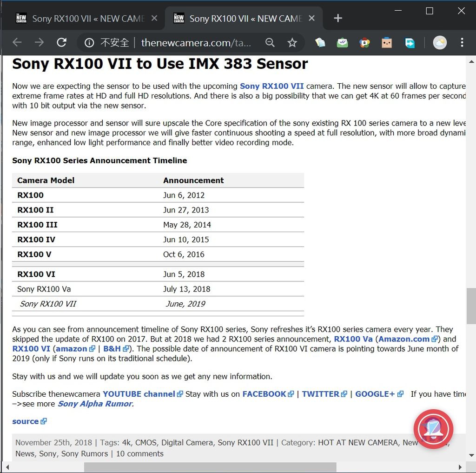Open the FACEBOOK link
This screenshot has width=476, height=473.
pyautogui.click(x=268, y=394)
